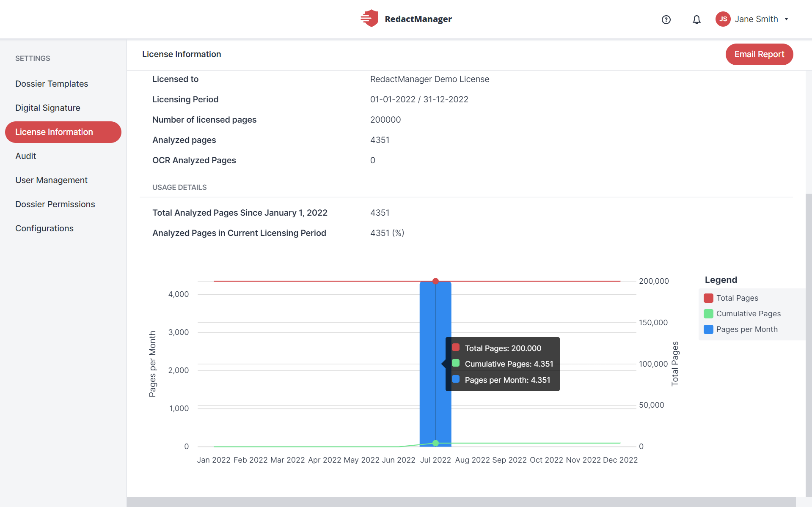Screen dimensions: 812x507
Task: Open Dossier Templates settings
Action: coord(52,84)
